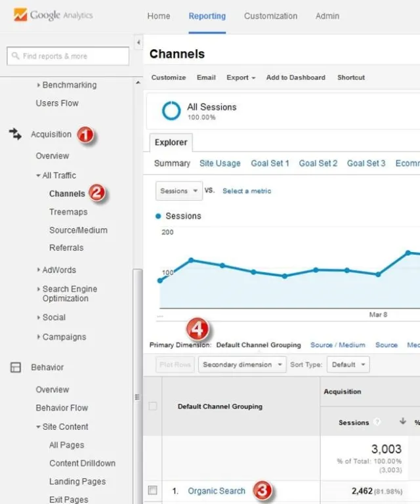Switch to Goal Set 3 view

(366, 163)
